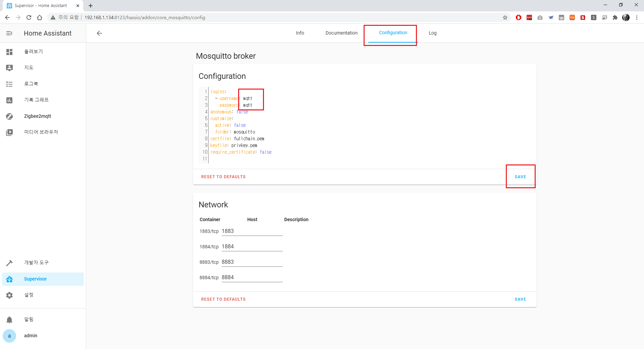Click the folder: mosquitto line

(235, 132)
